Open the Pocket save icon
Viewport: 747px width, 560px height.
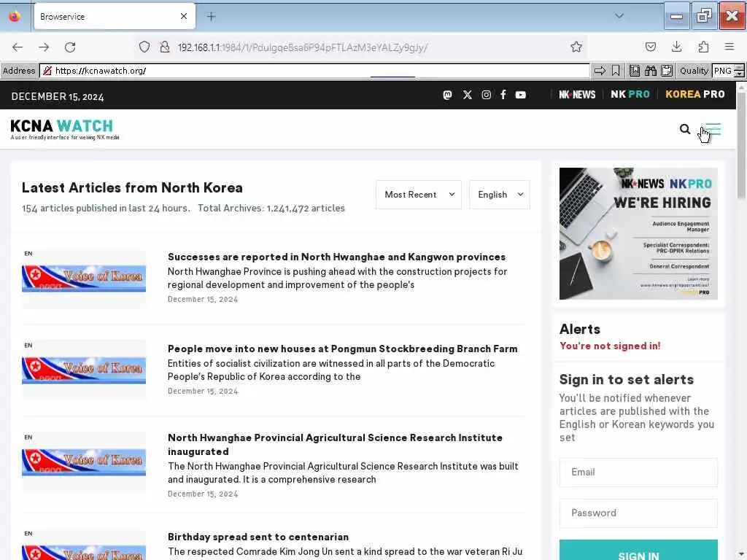click(x=650, y=47)
